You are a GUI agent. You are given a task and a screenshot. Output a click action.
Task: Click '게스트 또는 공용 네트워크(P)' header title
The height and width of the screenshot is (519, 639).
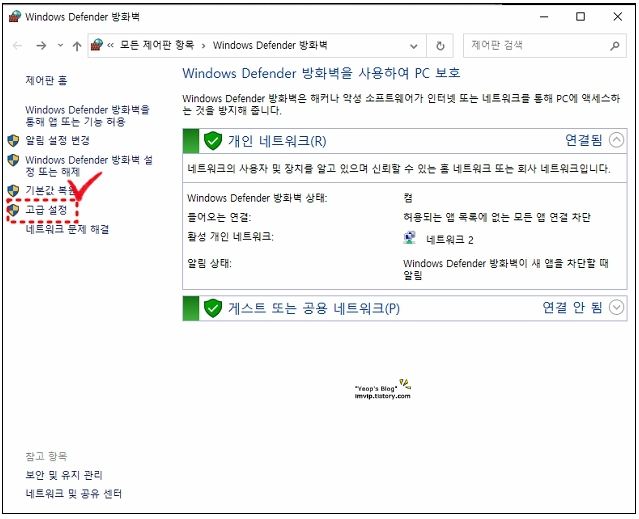[x=314, y=308]
